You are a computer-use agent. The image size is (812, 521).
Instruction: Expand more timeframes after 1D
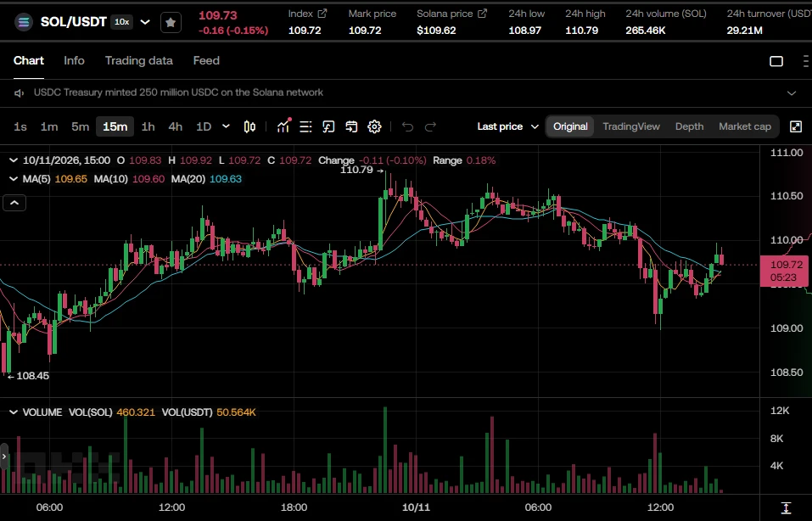(x=226, y=126)
